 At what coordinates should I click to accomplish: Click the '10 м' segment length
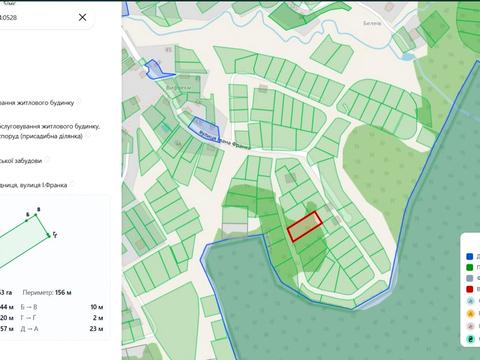[x=97, y=307]
